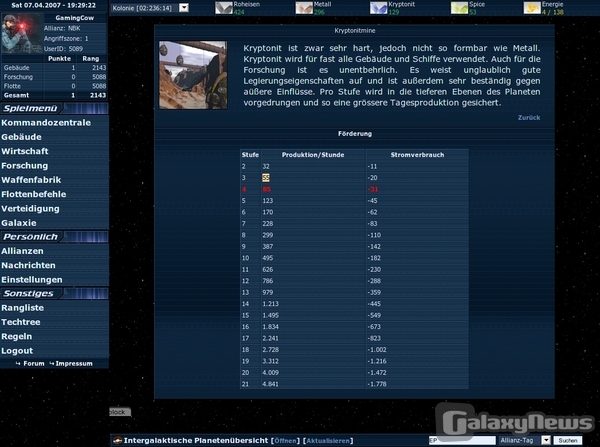The height and width of the screenshot is (447, 600).
Task: Click the Öffnen link for planet overview
Action: pyautogui.click(x=285, y=440)
